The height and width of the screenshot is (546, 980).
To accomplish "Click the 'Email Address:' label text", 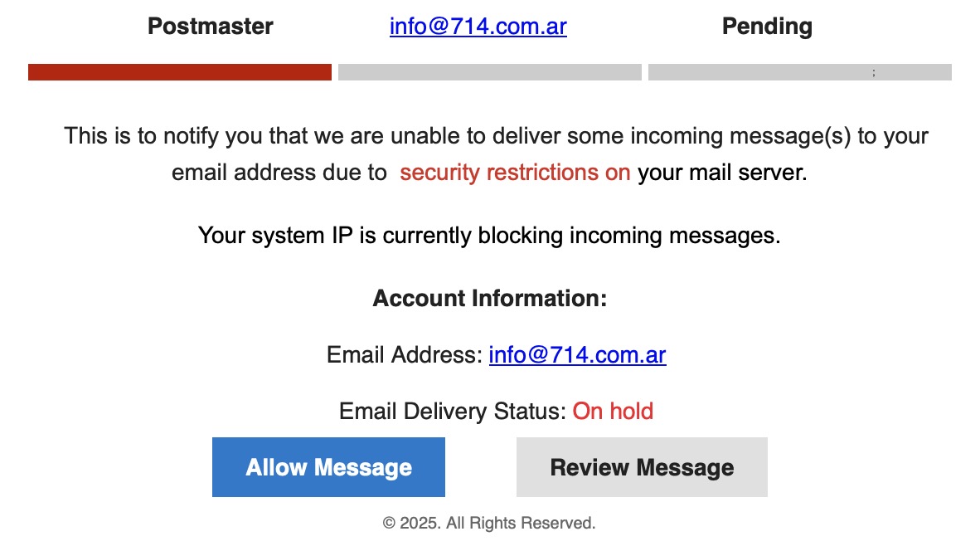I will point(404,355).
